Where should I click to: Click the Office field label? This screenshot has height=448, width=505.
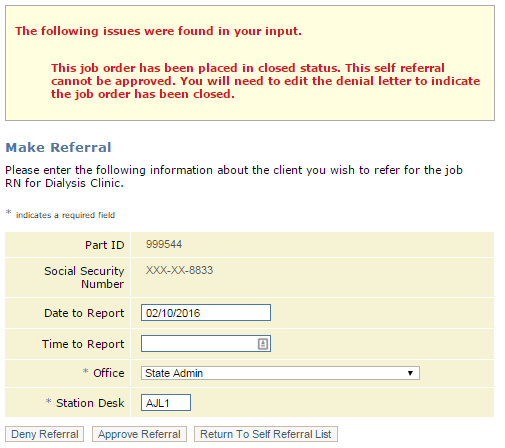[x=109, y=373]
